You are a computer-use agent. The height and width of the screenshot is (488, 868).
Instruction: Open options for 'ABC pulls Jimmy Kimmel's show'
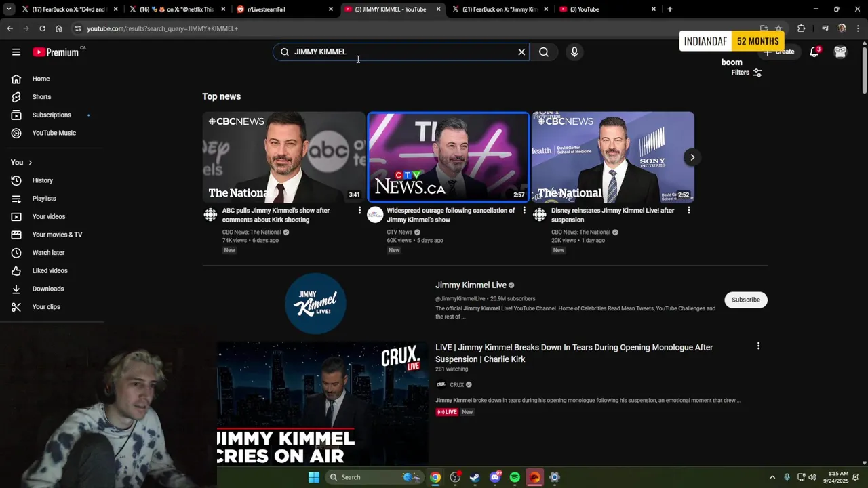[359, 211]
